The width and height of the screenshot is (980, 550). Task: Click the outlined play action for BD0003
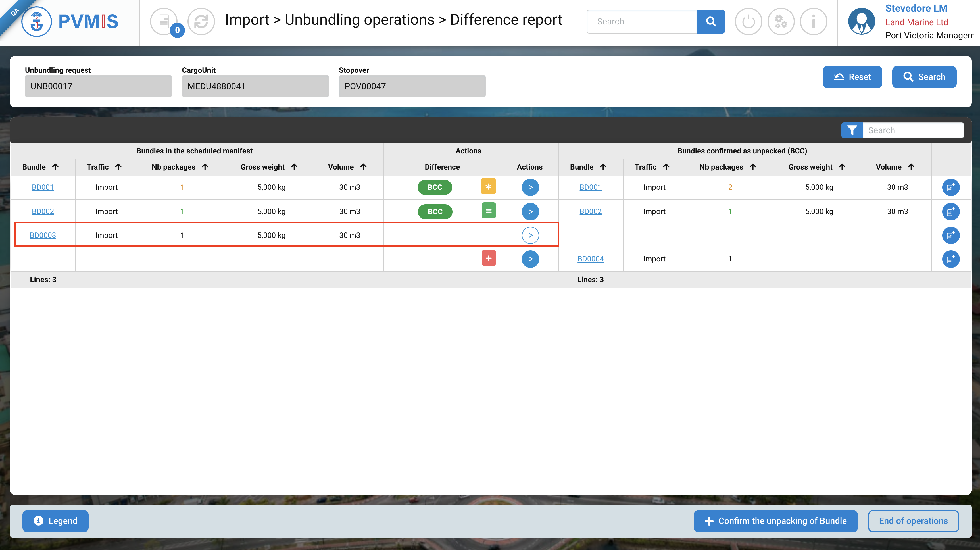click(530, 235)
